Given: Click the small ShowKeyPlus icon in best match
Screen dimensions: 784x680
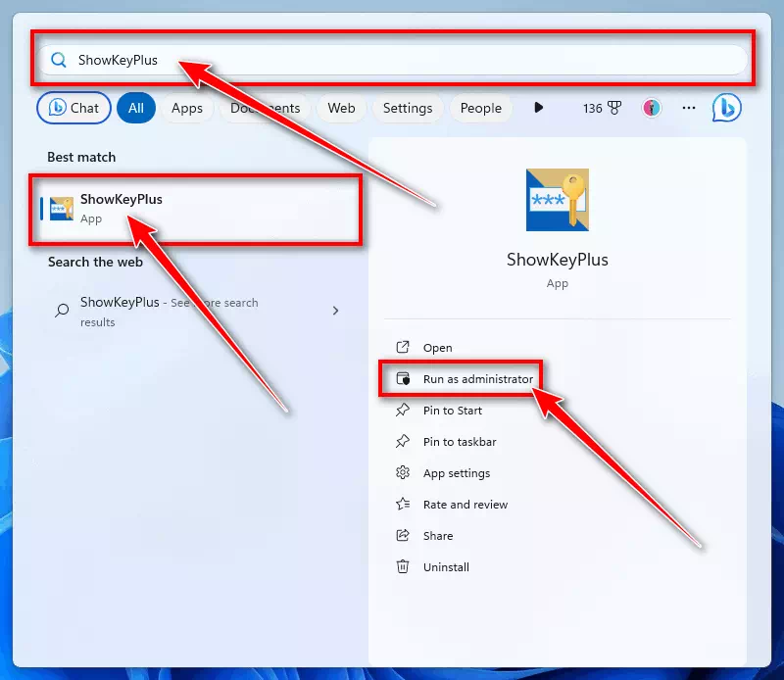Looking at the screenshot, I should pos(62,209).
